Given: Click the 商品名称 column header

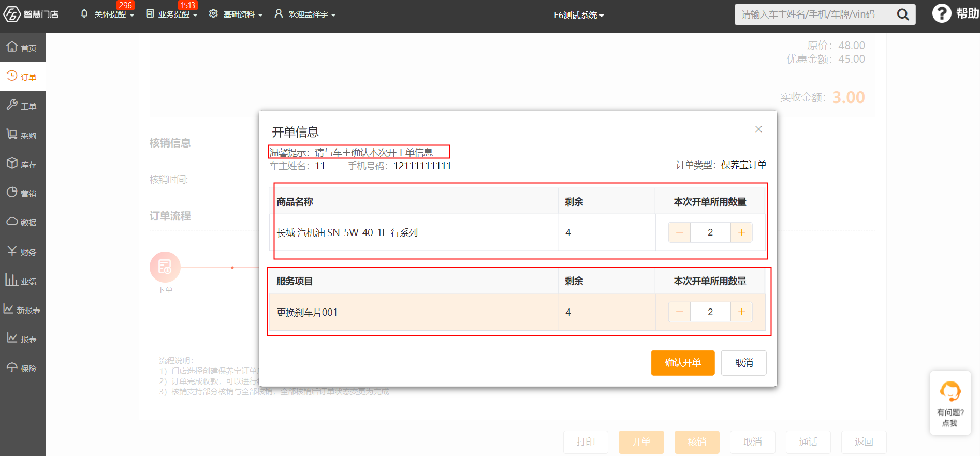Looking at the screenshot, I should [414, 202].
